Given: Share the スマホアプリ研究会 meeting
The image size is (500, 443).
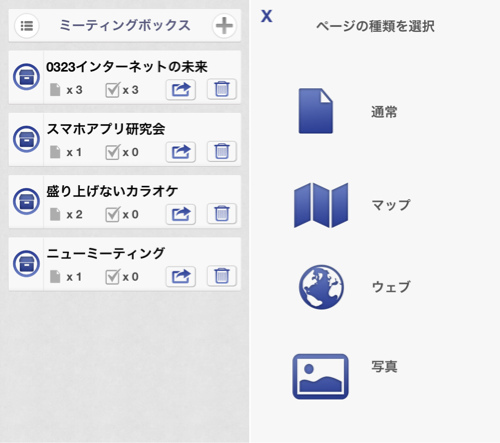Looking at the screenshot, I should (181, 152).
